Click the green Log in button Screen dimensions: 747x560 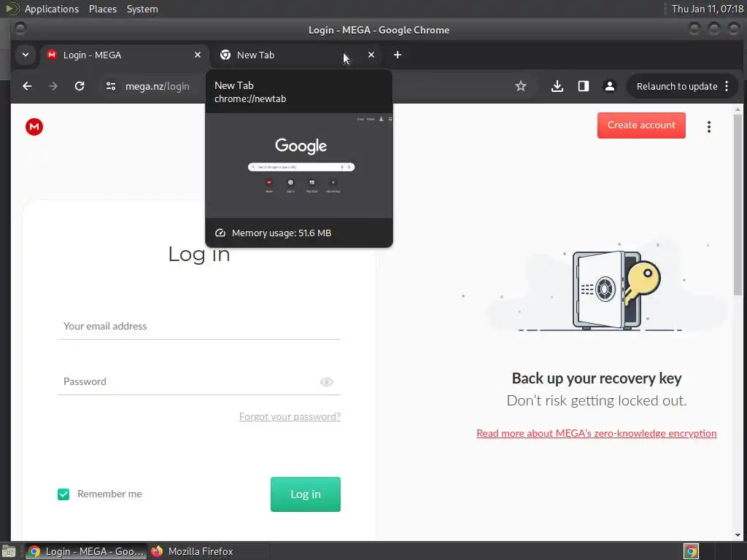pos(306,494)
